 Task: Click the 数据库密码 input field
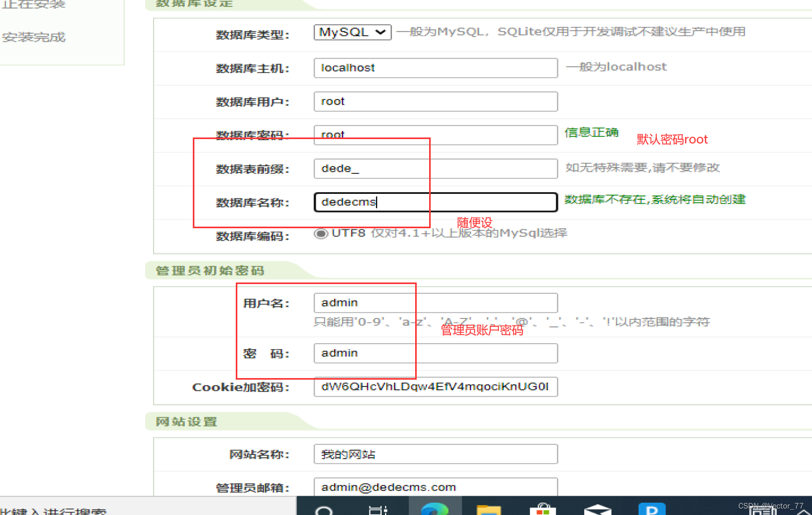[x=436, y=135]
